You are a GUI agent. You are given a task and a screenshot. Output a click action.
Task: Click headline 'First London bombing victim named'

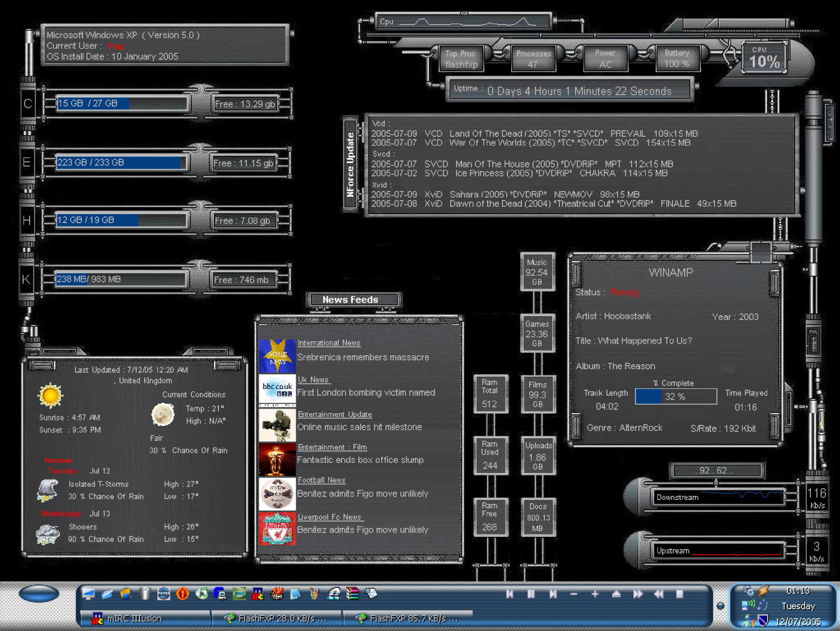[x=366, y=392]
